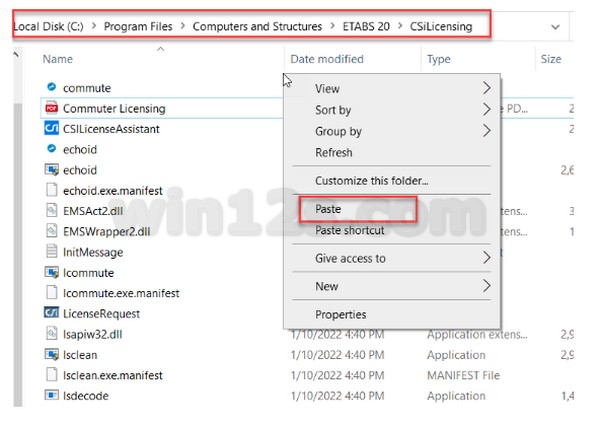Sort by Date modified column header

tap(327, 59)
